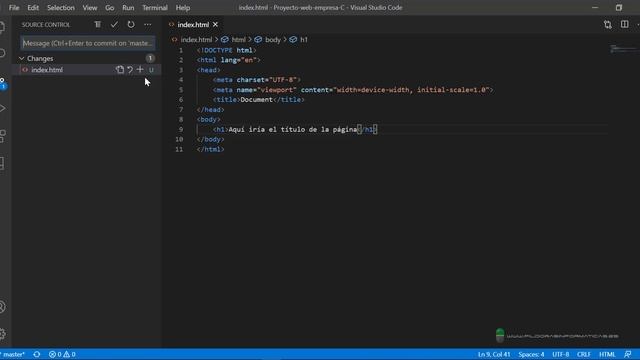Click the changes count badge 1
The height and width of the screenshot is (360, 640).
(x=150, y=58)
